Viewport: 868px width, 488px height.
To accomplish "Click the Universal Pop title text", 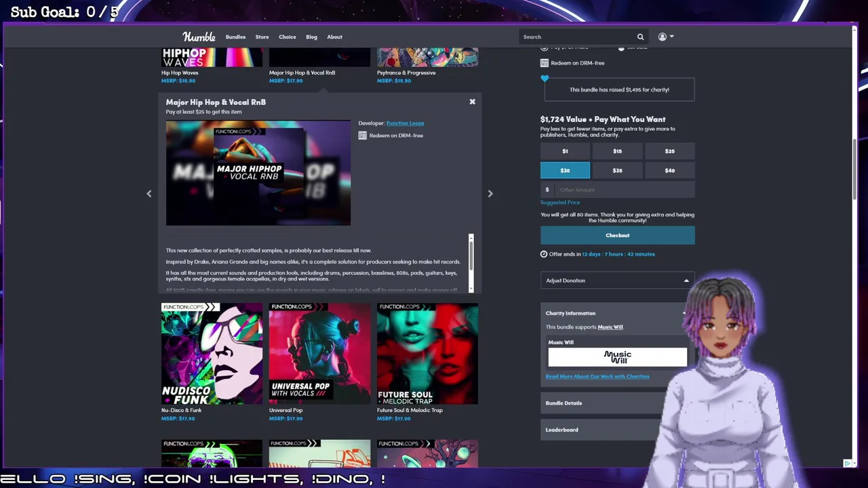I will point(285,410).
